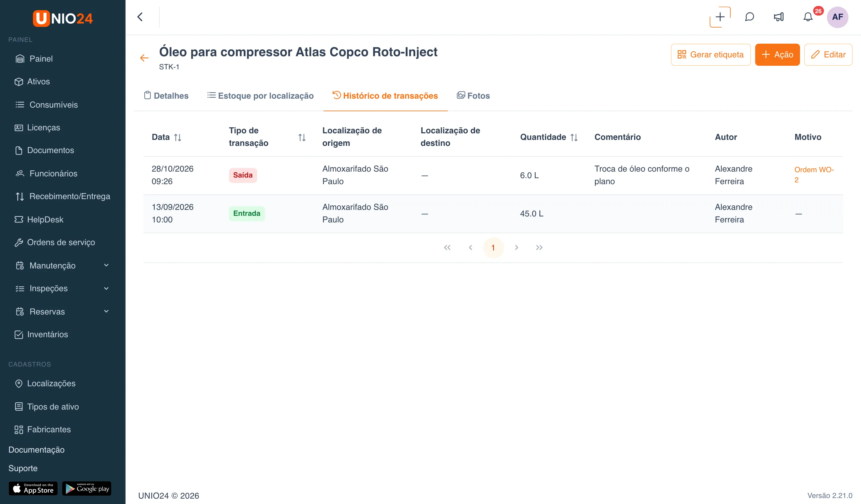The width and height of the screenshot is (861, 504).
Task: Collapse the sidebar with the top chevron
Action: (140, 17)
